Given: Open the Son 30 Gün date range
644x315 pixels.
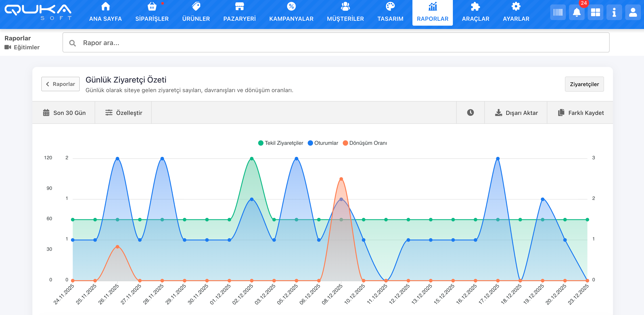Looking at the screenshot, I should click(x=64, y=113).
